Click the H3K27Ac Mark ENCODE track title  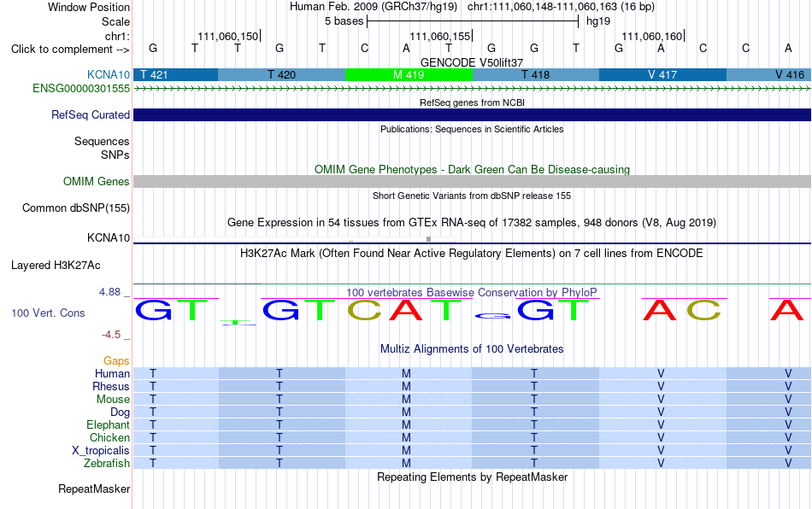pos(472,253)
